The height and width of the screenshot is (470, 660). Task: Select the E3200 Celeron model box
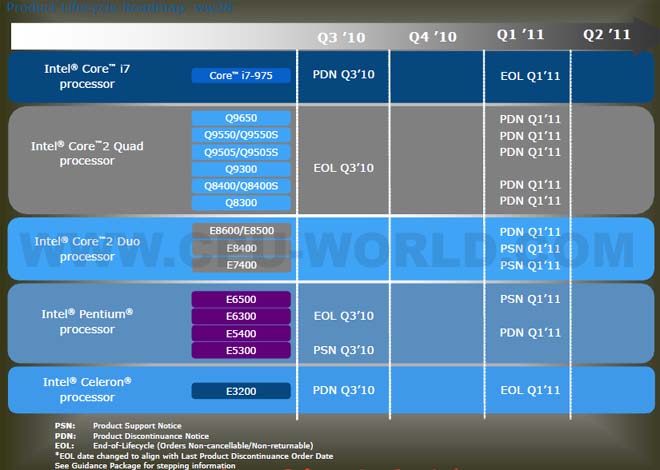pyautogui.click(x=241, y=390)
